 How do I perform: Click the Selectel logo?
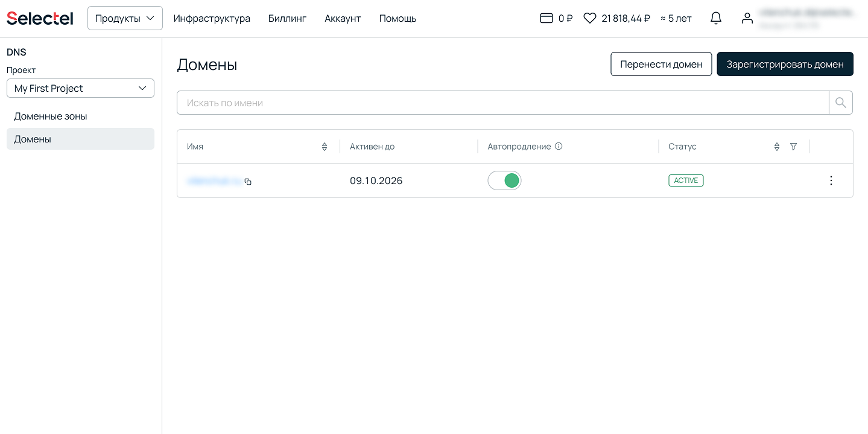point(40,18)
